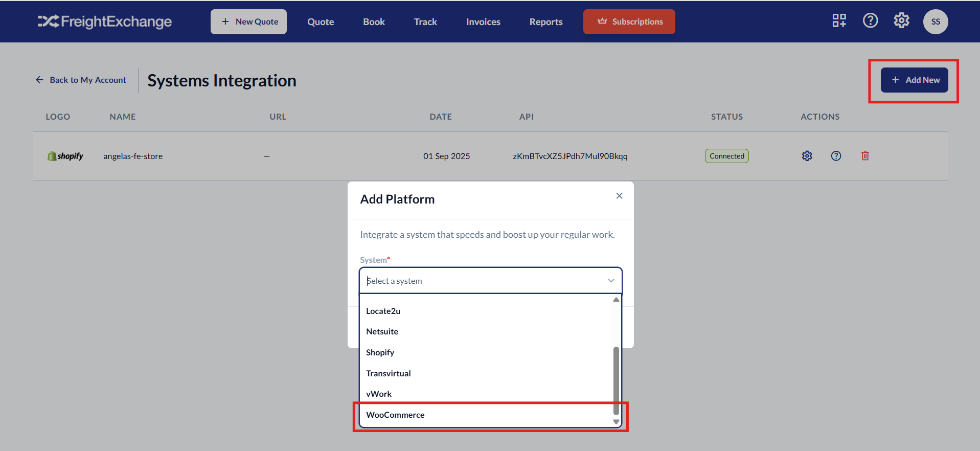The height and width of the screenshot is (451, 980).
Task: Open the Track menu
Action: tap(425, 22)
